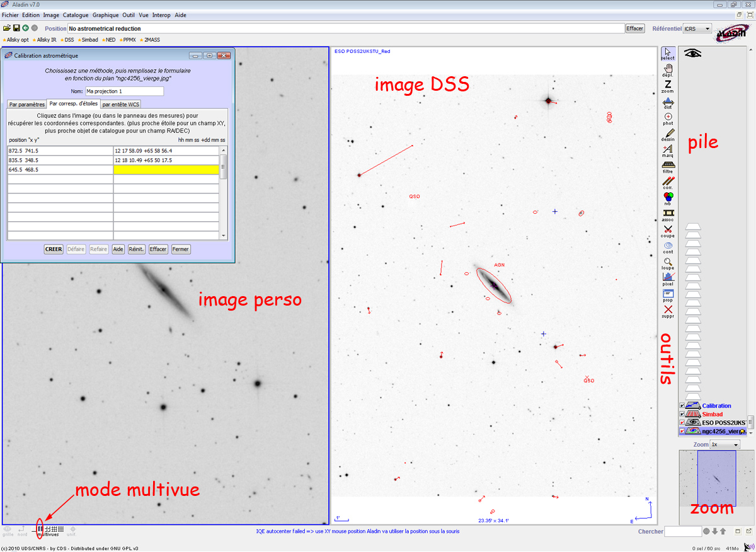The image size is (756, 552).
Task: Toggle the Simbad plane checkbox
Action: coord(682,414)
